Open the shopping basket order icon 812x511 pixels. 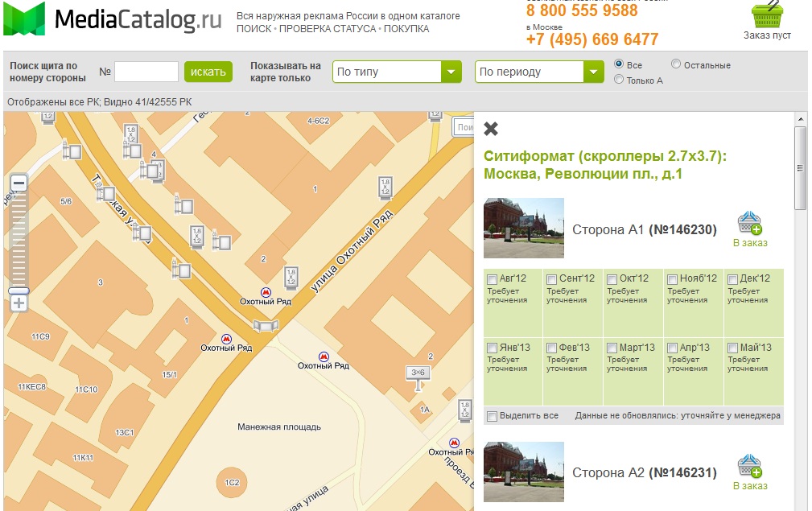tap(767, 14)
